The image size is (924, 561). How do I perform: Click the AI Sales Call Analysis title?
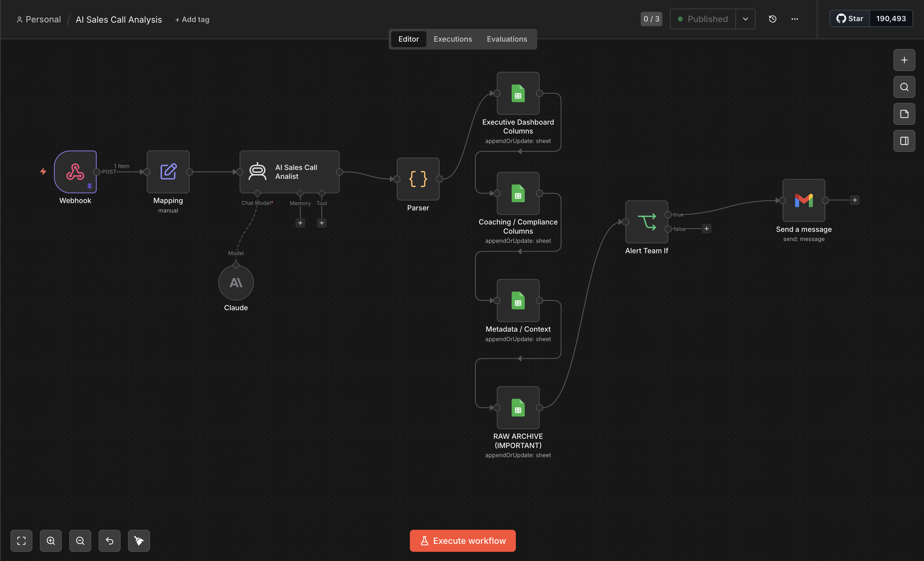pos(119,20)
